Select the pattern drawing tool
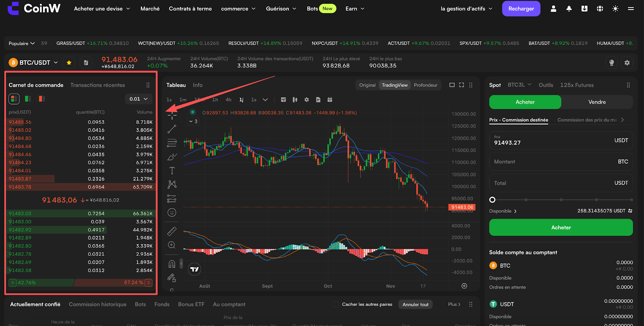644x326 pixels. [172, 185]
